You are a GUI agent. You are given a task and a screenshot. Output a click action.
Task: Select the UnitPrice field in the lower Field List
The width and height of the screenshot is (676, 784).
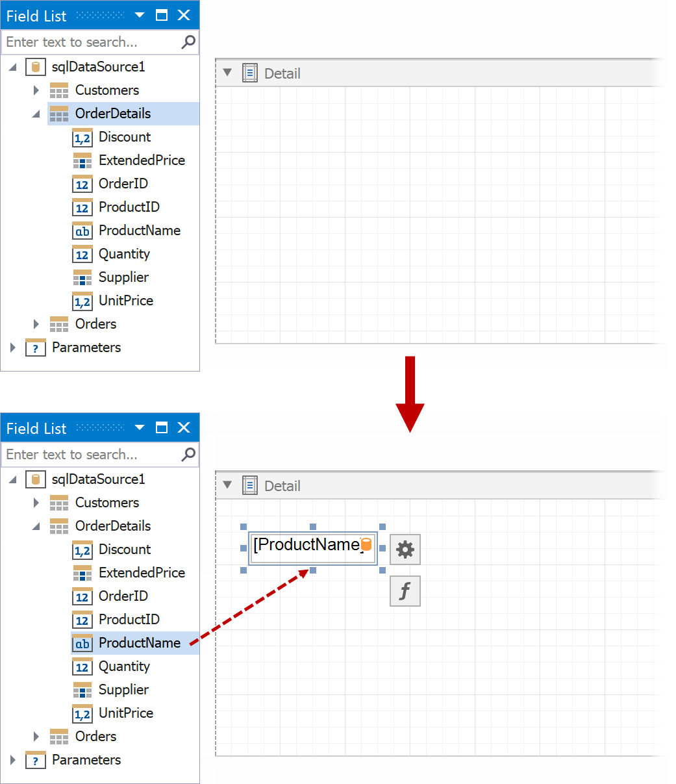[x=125, y=713]
